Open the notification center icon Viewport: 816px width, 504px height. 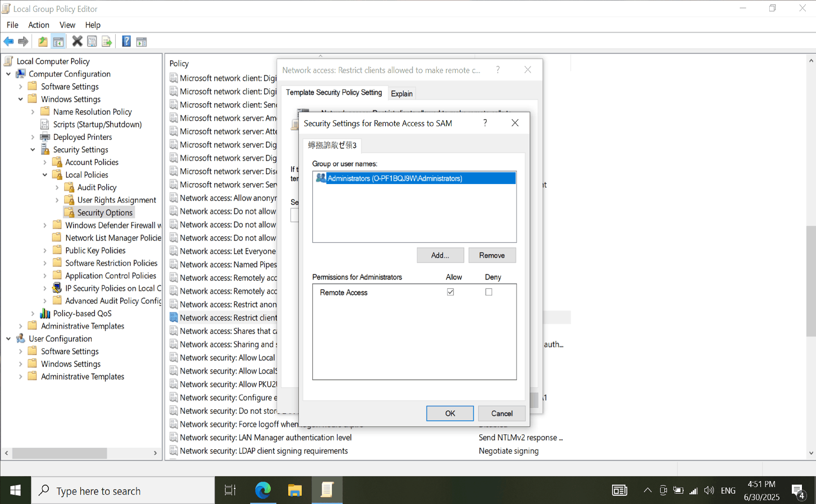pyautogui.click(x=799, y=491)
